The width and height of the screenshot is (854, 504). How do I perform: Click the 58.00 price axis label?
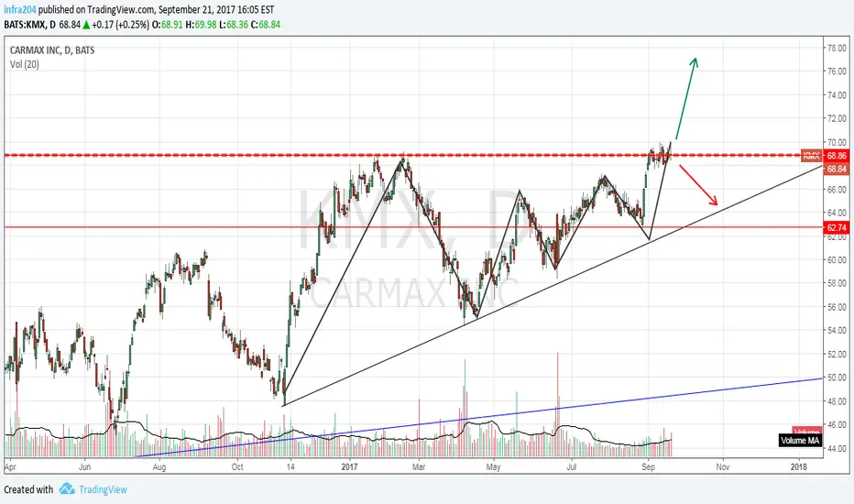coord(837,283)
